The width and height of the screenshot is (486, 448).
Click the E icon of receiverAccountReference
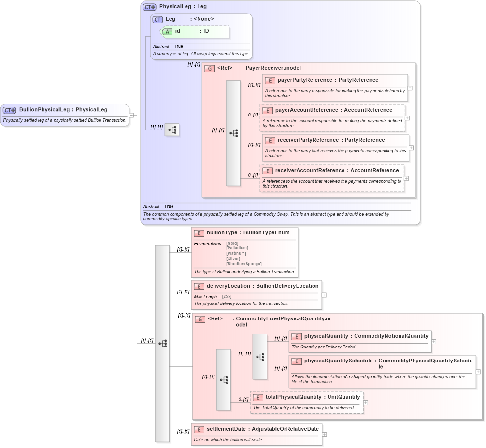[268, 171]
